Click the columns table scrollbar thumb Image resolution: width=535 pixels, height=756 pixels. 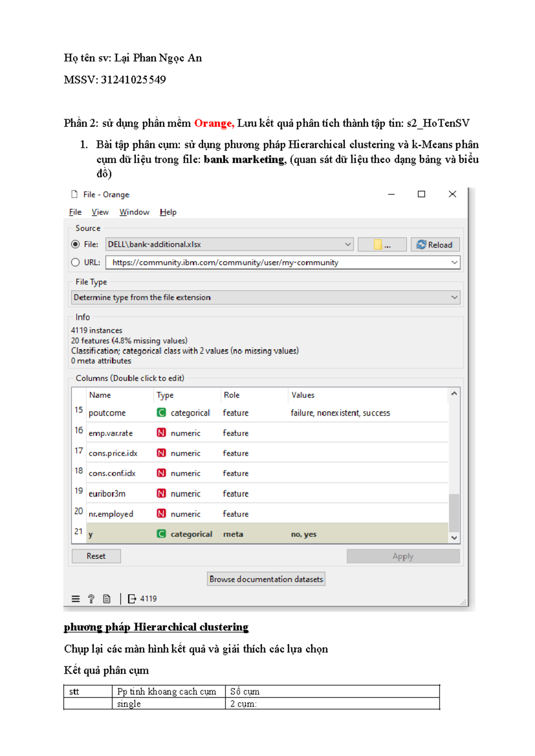tap(454, 513)
